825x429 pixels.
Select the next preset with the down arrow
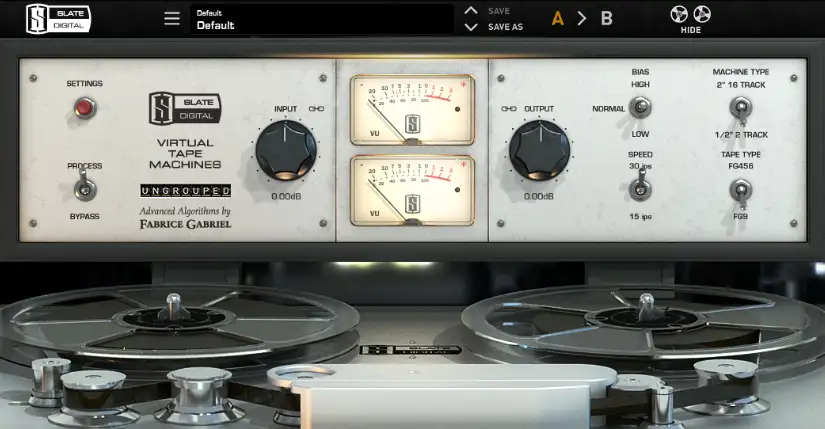(471, 27)
